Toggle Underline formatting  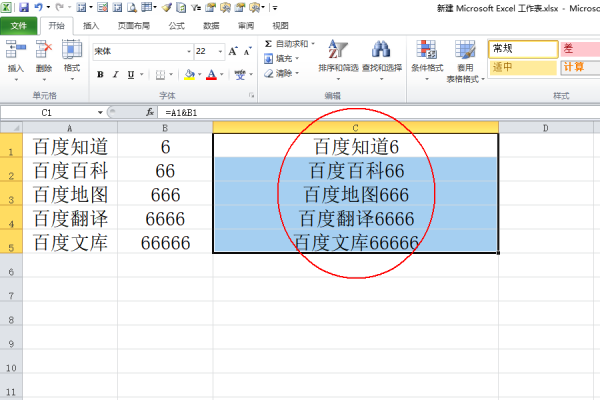(131, 75)
